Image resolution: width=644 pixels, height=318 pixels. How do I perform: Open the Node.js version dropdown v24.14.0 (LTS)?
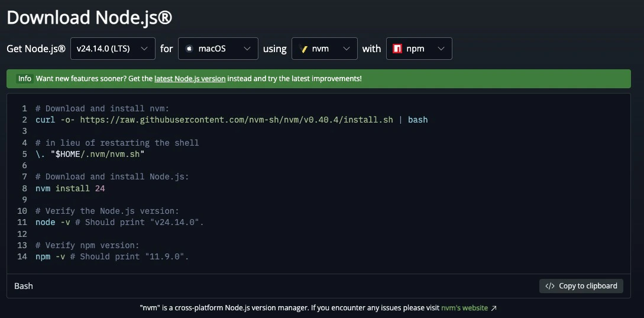(x=113, y=49)
